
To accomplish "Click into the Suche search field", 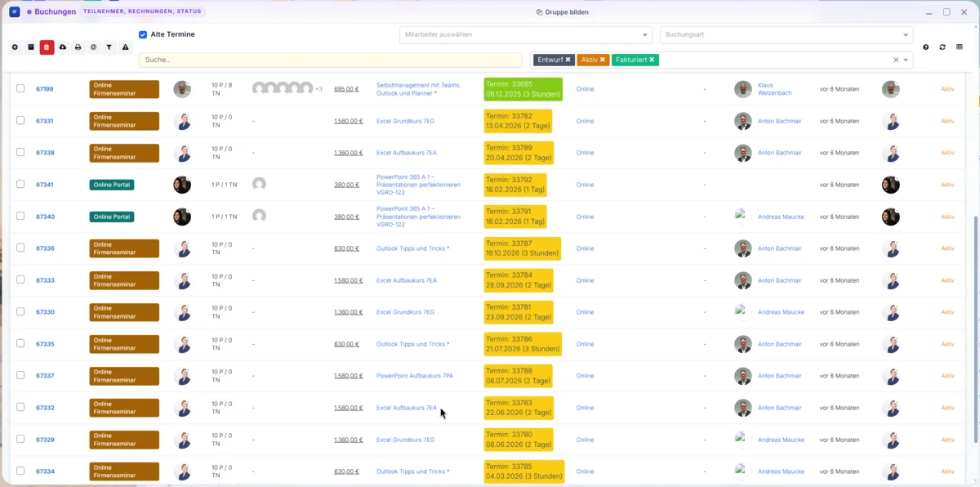I will click(x=330, y=60).
